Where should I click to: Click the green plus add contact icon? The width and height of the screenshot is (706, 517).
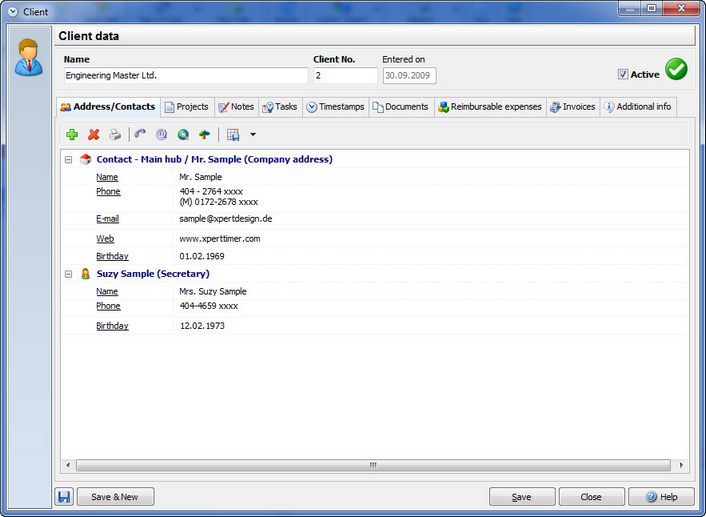pos(72,134)
